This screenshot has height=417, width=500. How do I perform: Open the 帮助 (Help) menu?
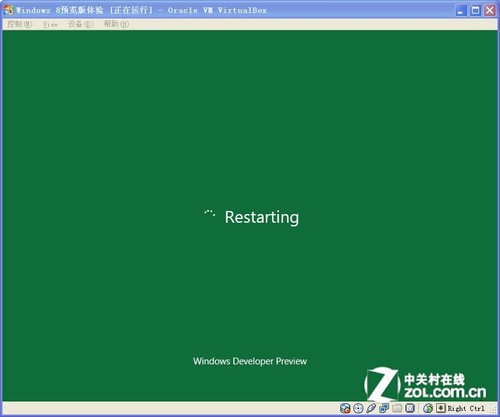click(x=116, y=24)
